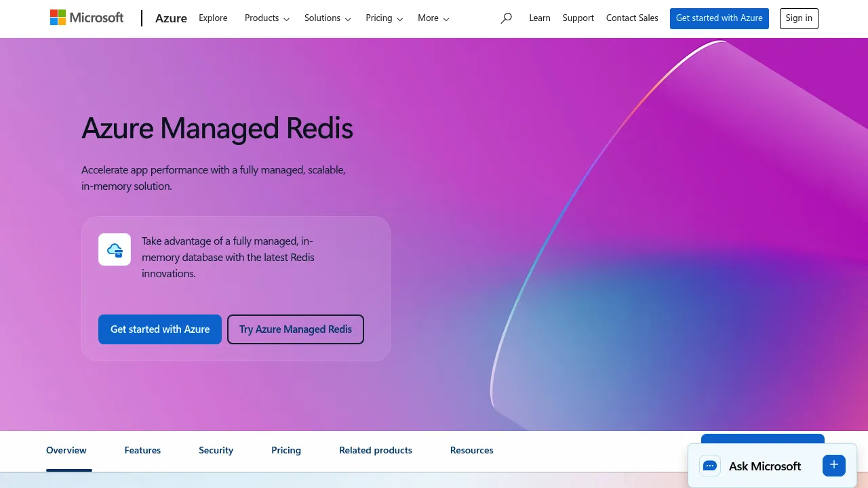Click the Sign in button

[799, 18]
